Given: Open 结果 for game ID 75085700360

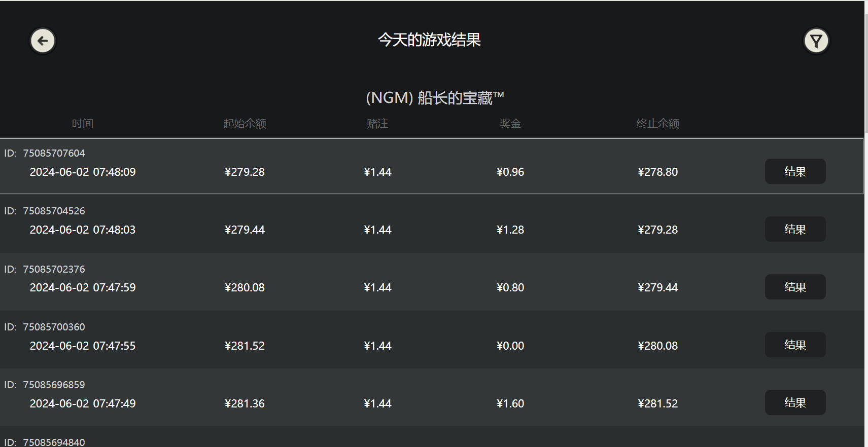Looking at the screenshot, I should [795, 345].
